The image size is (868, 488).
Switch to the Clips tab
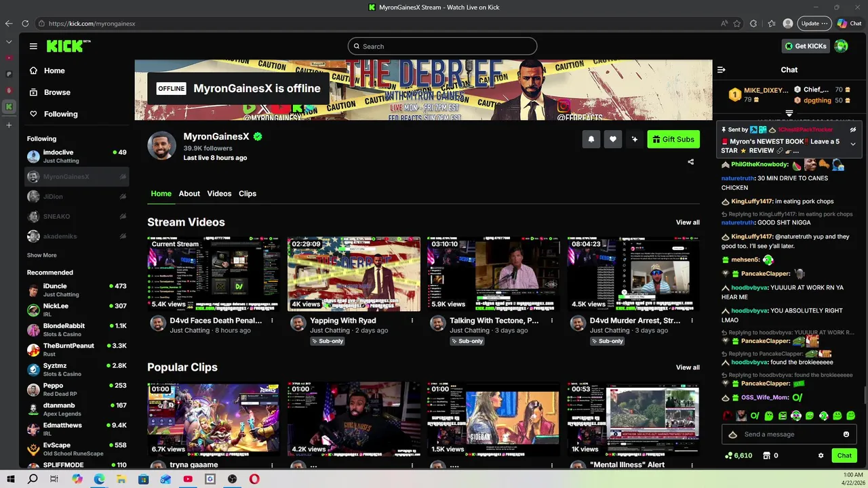tap(248, 194)
